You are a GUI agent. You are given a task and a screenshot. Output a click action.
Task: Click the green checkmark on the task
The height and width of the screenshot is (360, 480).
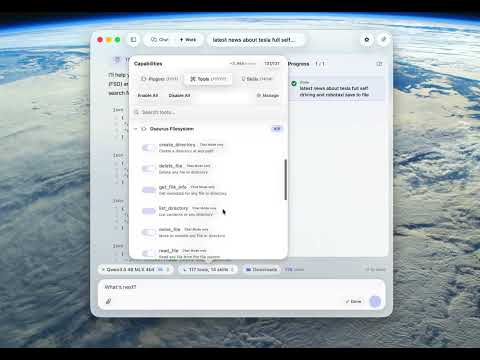(294, 83)
